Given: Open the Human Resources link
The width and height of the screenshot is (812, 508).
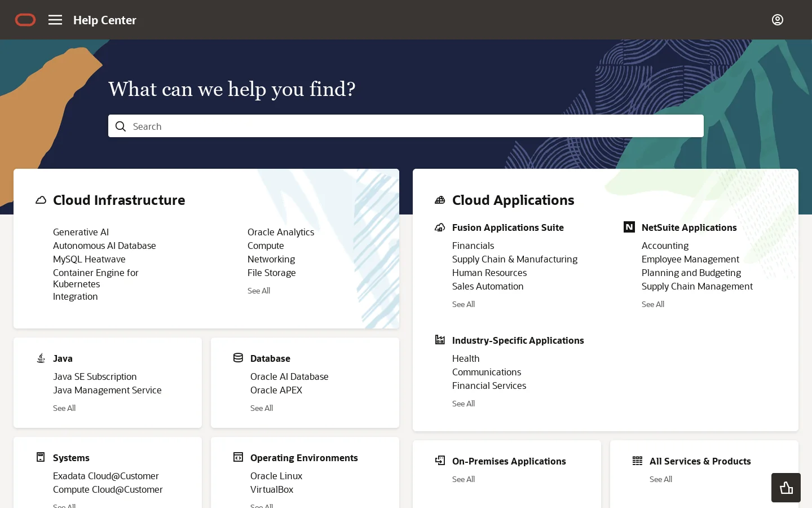Looking at the screenshot, I should pyautogui.click(x=489, y=273).
